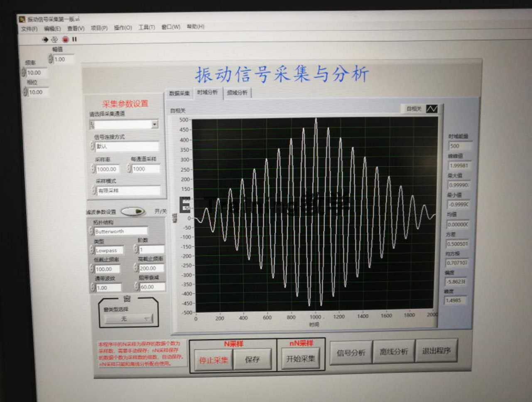Click the 幅值 stepper arrows
Viewport: 532px width, 402px height.
51,59
